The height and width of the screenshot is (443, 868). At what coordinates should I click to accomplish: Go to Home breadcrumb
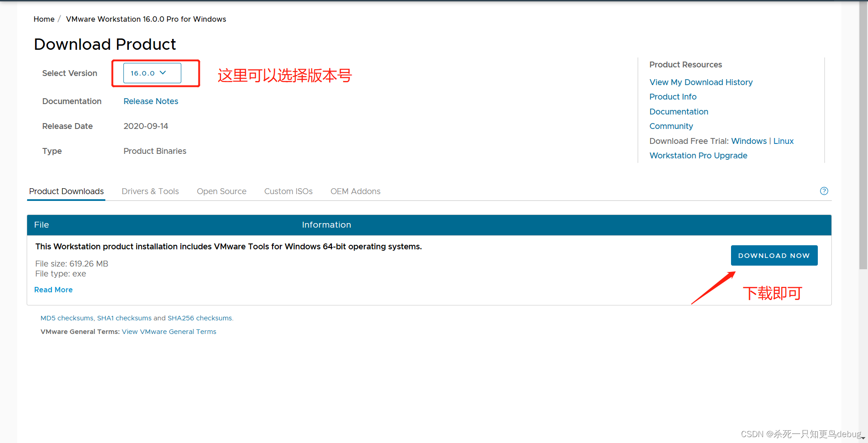tap(44, 19)
